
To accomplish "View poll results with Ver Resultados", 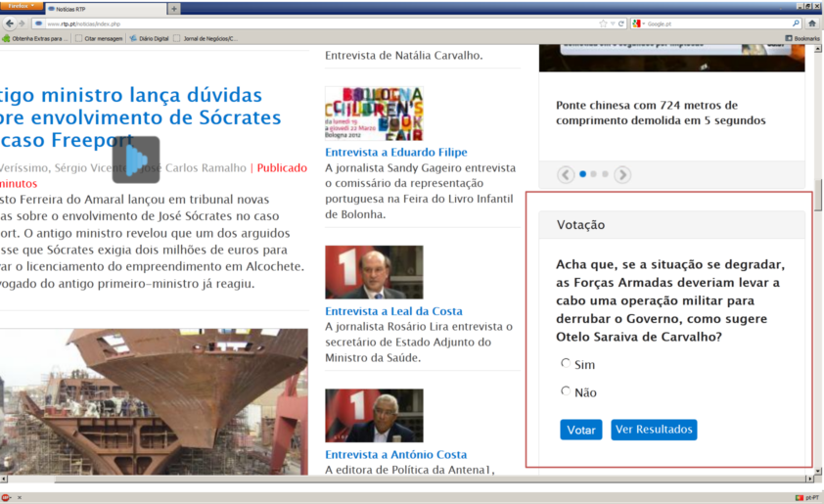I will point(654,430).
